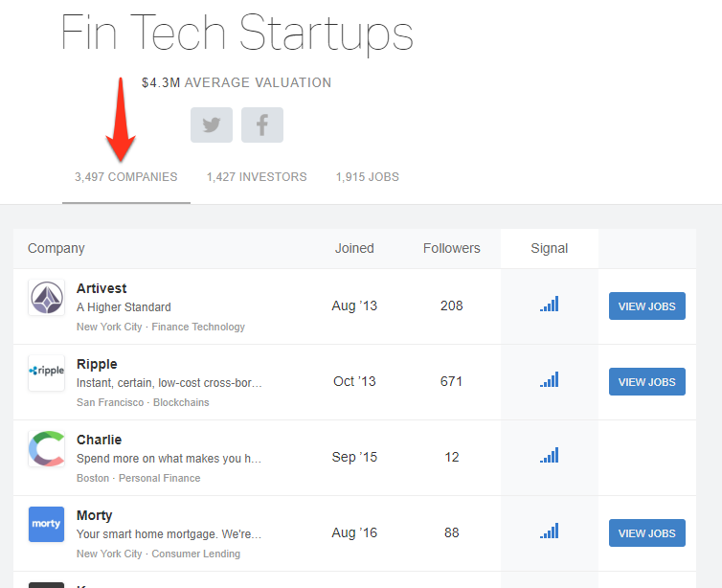
Task: Click Charlie's signal bars icon
Action: click(550, 455)
